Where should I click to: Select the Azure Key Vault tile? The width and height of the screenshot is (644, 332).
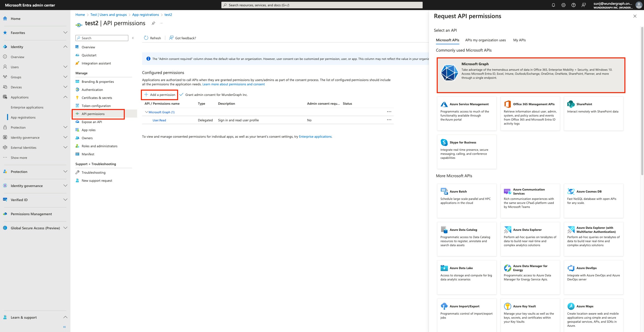[x=530, y=315]
